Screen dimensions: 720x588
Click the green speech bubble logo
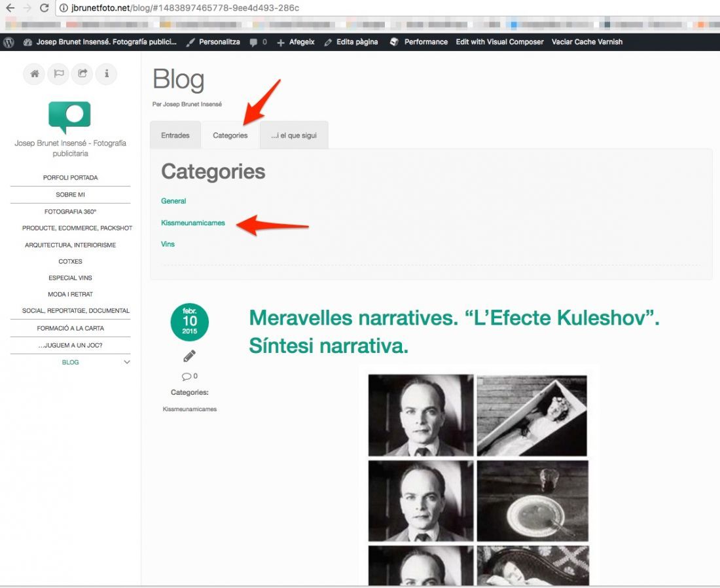[70, 117]
